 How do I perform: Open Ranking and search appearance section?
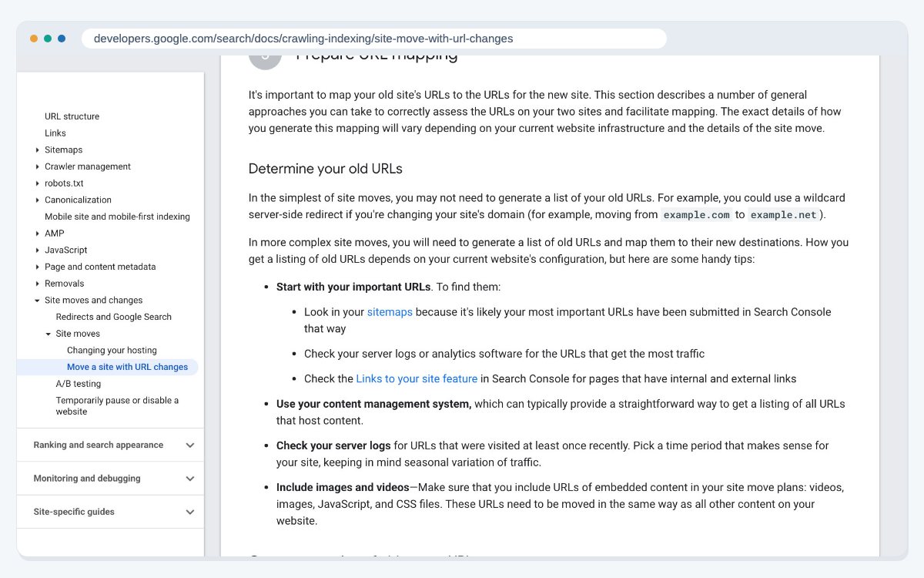pos(99,445)
